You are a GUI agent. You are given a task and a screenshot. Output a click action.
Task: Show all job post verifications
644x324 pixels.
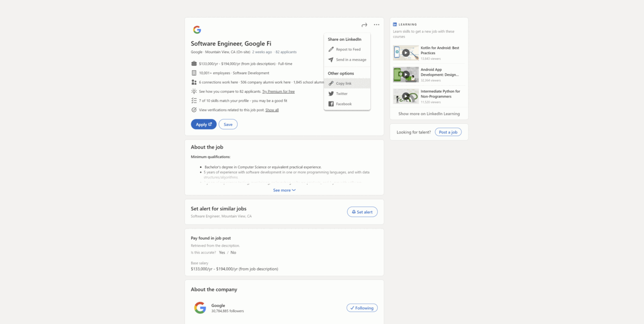click(272, 109)
